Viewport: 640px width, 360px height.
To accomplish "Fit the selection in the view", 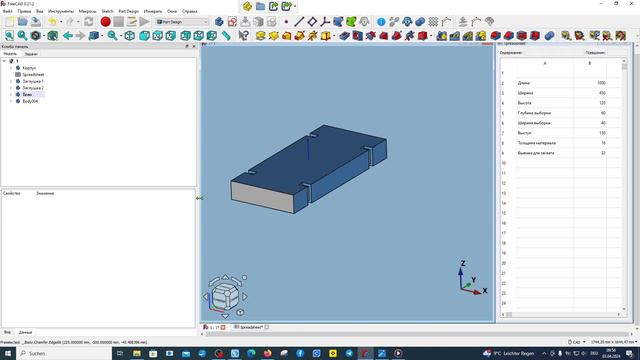I will point(22,36).
